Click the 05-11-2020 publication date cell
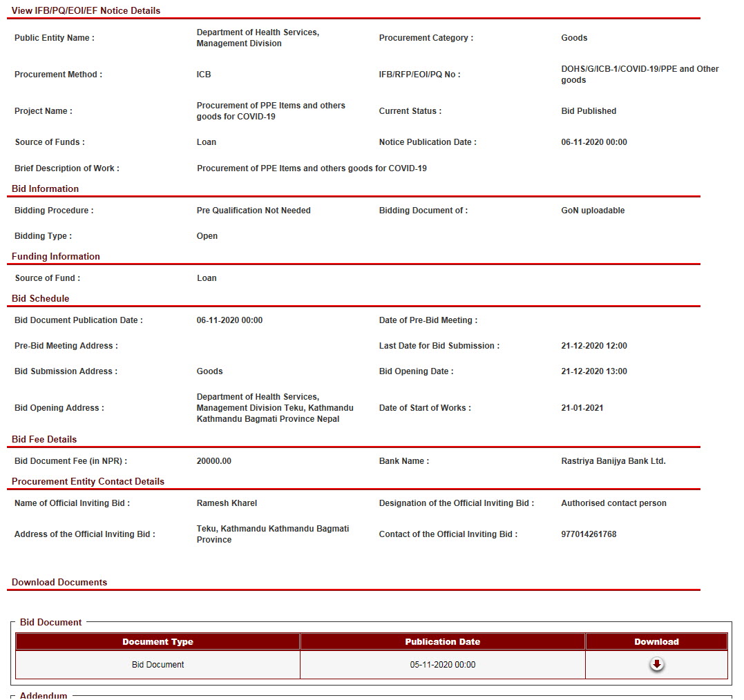Viewport: 744px width, 700px height. (442, 665)
